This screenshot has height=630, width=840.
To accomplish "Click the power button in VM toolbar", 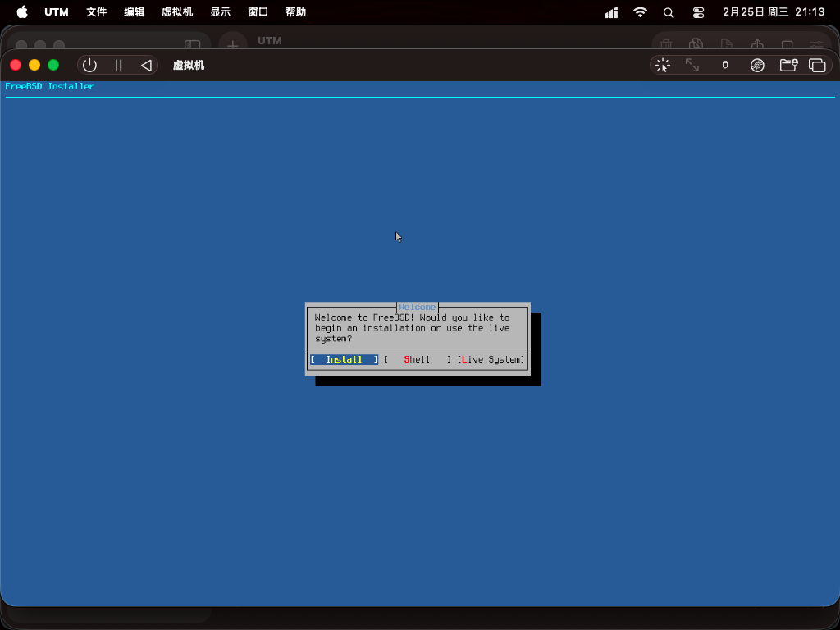I will [x=89, y=66].
